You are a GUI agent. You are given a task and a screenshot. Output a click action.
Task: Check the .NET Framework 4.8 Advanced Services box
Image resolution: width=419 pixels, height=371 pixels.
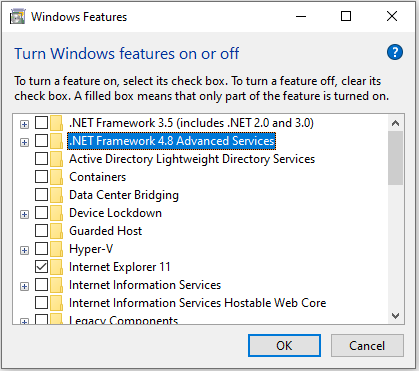41,141
